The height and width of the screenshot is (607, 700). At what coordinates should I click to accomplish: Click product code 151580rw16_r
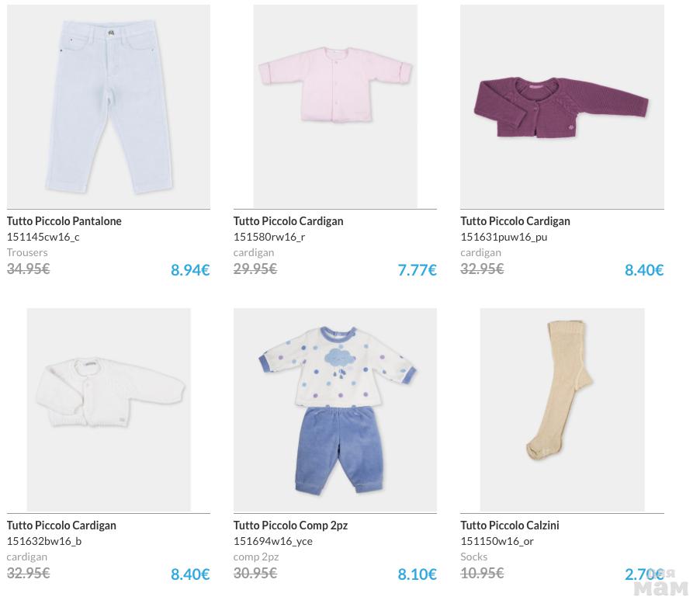[x=269, y=237]
